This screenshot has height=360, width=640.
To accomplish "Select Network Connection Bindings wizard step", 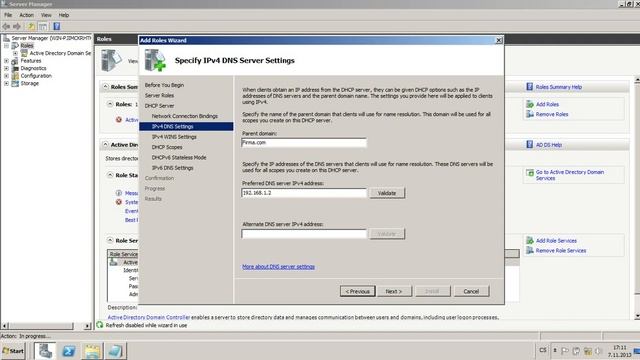I will 184,116.
